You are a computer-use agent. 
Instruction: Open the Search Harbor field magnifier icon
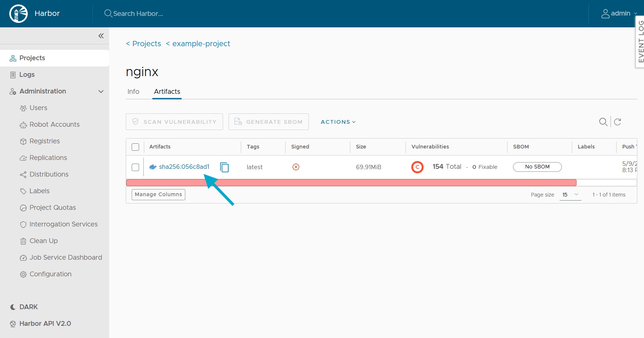point(108,13)
